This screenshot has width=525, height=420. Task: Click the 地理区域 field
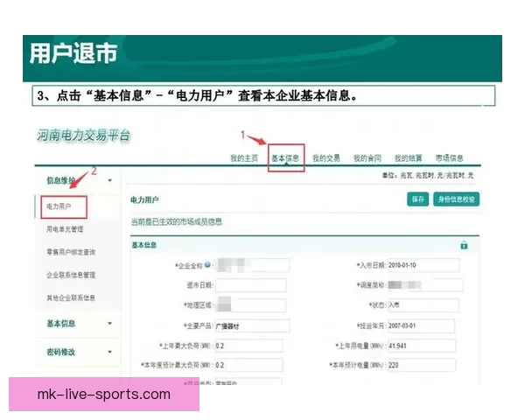pyautogui.click(x=251, y=305)
